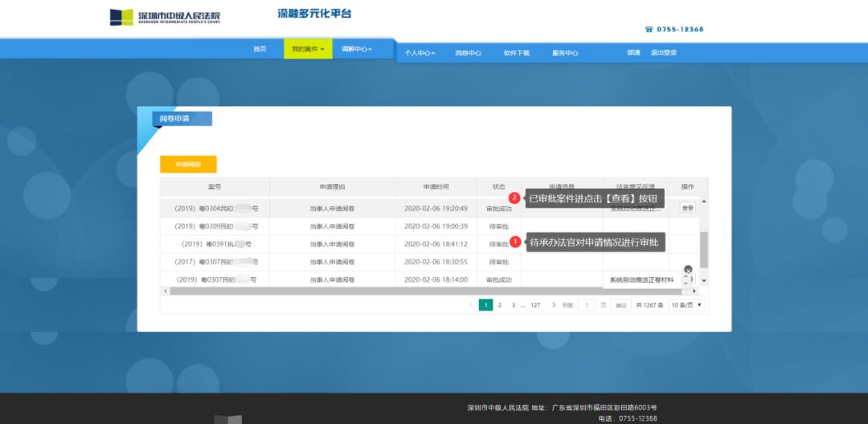Click the assistant avatar icon beside the table
Screen dimensions: 868x424
[688, 271]
